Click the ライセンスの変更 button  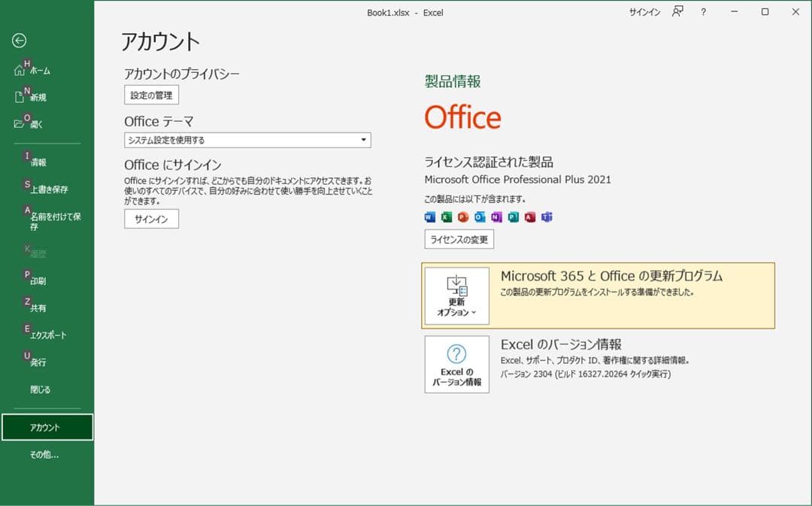click(459, 239)
